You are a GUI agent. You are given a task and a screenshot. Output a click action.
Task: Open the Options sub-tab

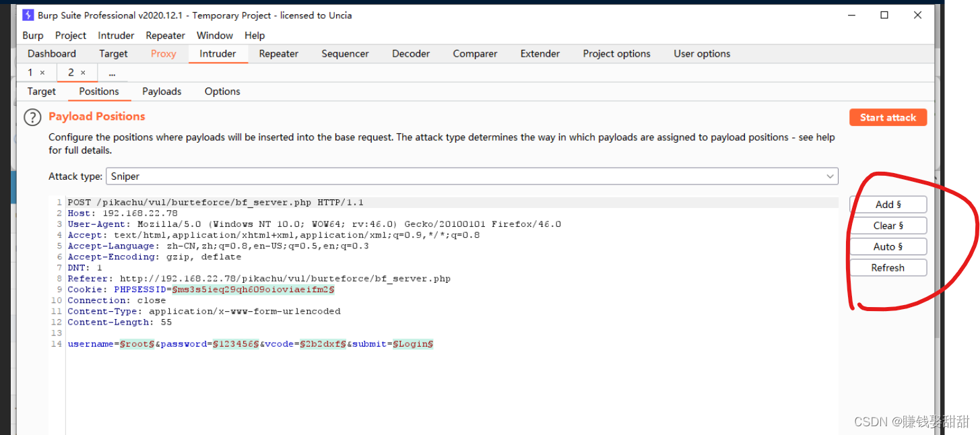tap(222, 92)
